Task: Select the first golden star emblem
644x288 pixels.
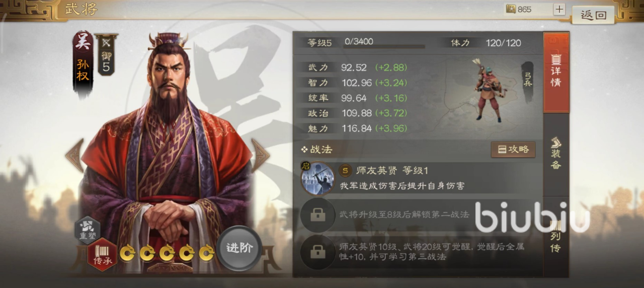Action: coord(127,253)
